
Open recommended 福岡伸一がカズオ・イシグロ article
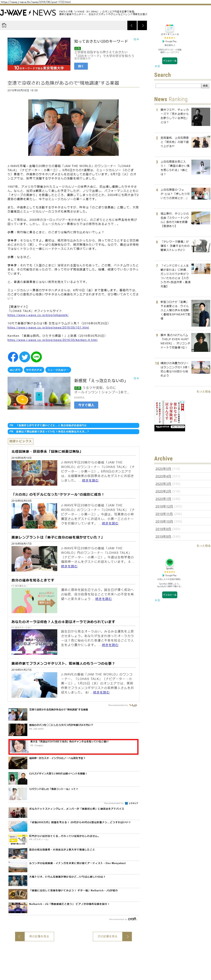(57, 758)
